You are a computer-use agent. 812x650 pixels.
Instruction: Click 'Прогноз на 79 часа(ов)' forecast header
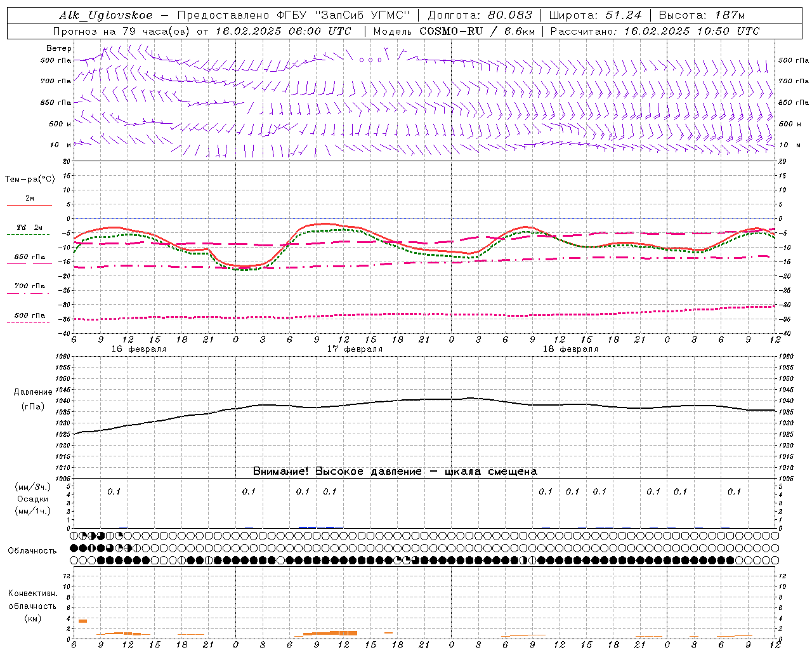tap(122, 31)
